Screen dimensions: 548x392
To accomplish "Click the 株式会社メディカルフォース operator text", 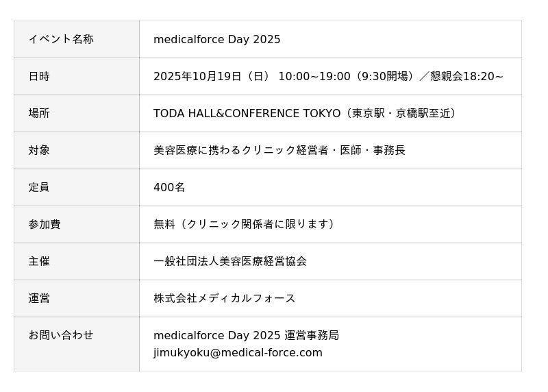I will [x=225, y=298].
